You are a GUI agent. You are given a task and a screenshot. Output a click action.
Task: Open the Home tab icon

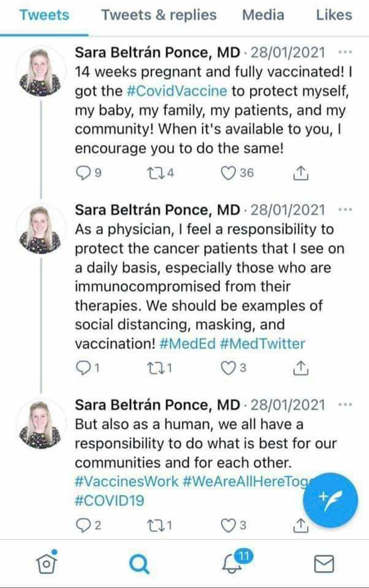point(46,562)
